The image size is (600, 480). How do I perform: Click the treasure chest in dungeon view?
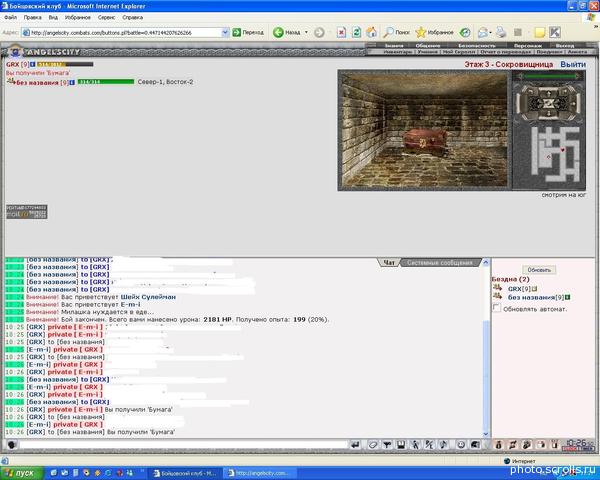click(x=425, y=142)
